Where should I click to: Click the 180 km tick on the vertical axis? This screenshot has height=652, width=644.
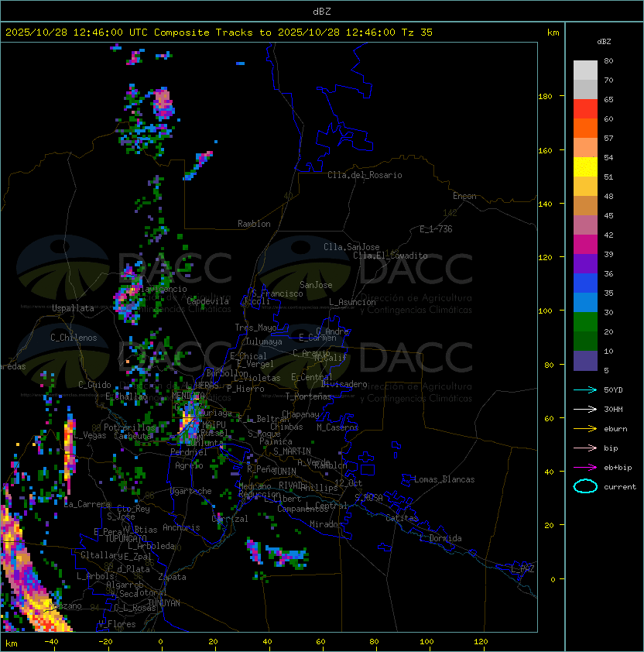point(545,97)
